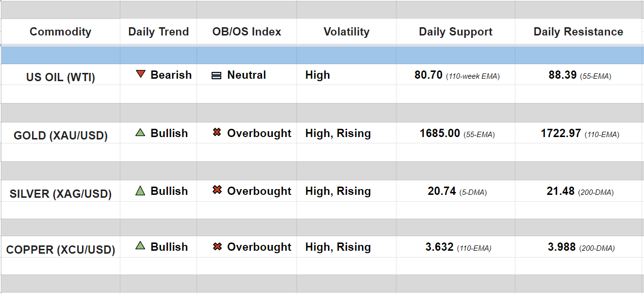Click the GOLD (XAU/USD) cell

click(60, 136)
